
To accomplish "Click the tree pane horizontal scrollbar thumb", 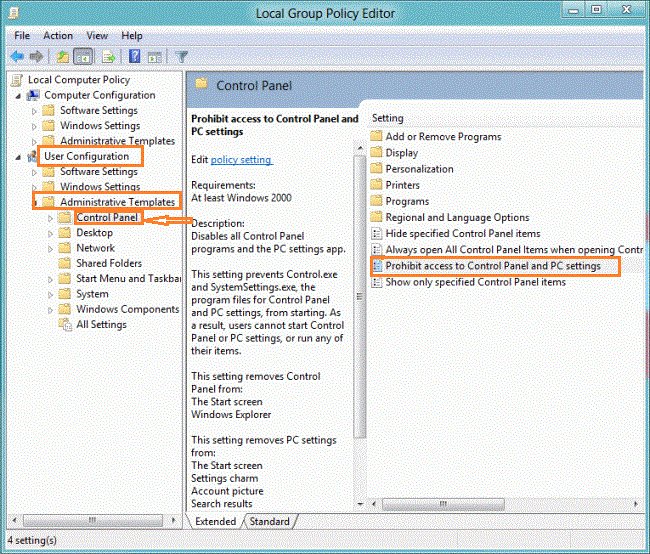I will click(92, 520).
